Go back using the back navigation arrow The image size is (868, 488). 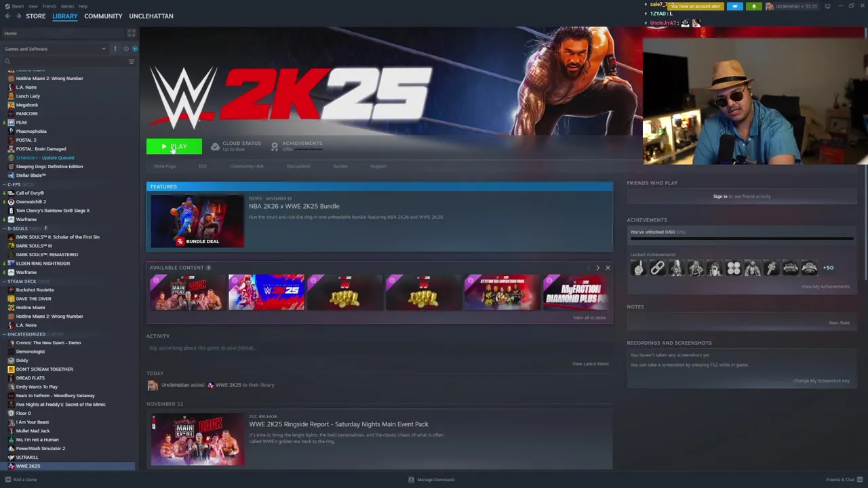[7, 16]
